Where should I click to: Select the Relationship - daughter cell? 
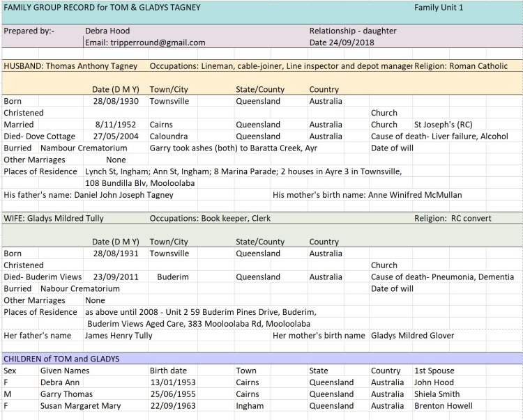[x=353, y=31]
